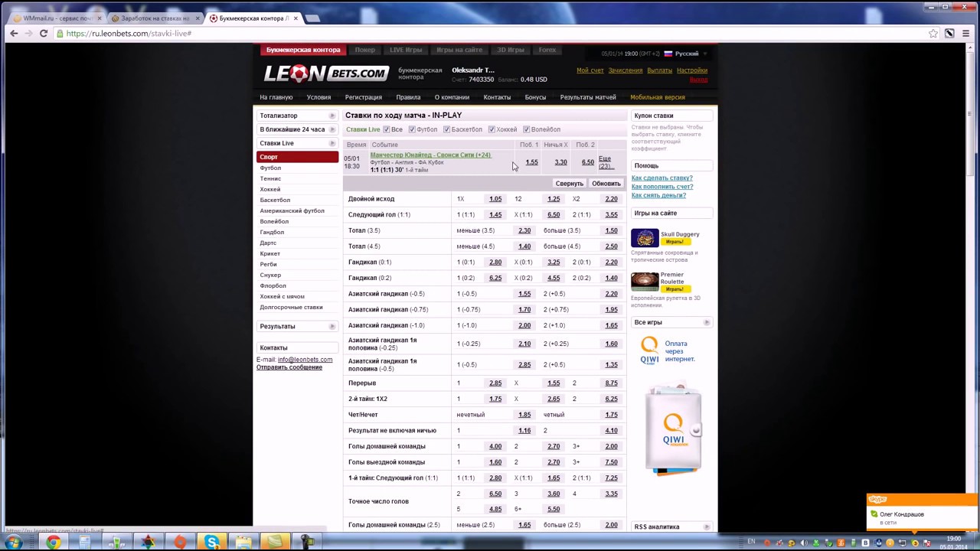Open the Русский language dropdown
Image resolution: width=980 pixels, height=551 pixels.
686,54
